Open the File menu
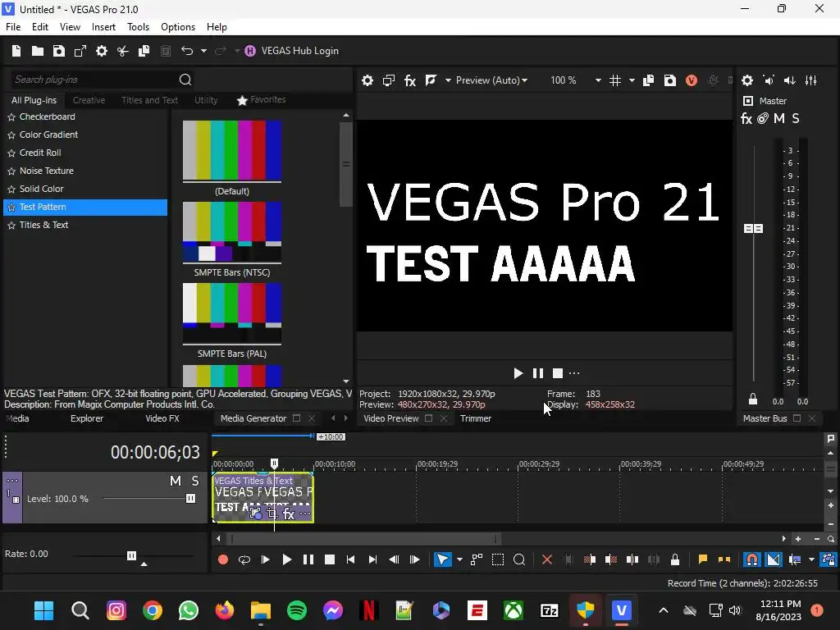This screenshot has width=840, height=630. [x=13, y=27]
